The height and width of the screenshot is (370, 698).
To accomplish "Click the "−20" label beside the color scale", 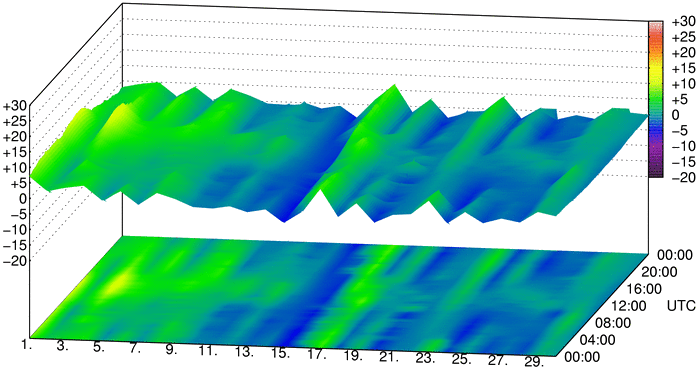I will tap(683, 177).
